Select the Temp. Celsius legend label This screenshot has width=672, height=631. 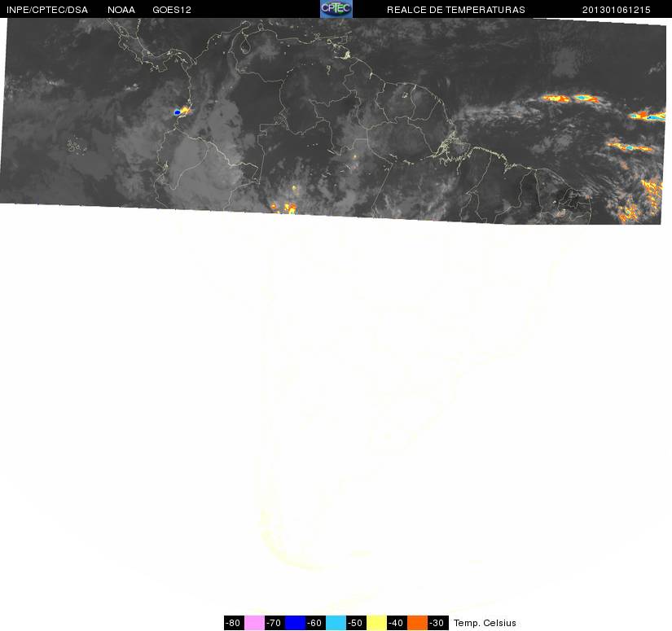coord(485,623)
